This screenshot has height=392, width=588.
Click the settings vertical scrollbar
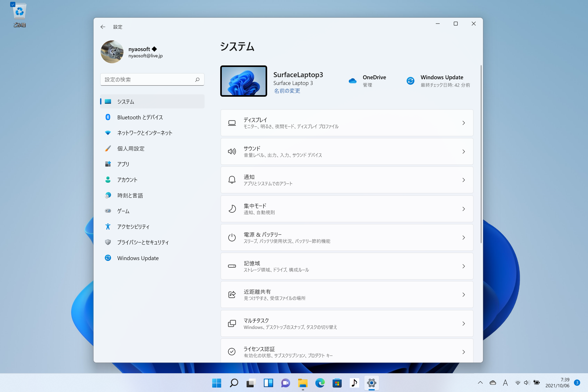481,154
